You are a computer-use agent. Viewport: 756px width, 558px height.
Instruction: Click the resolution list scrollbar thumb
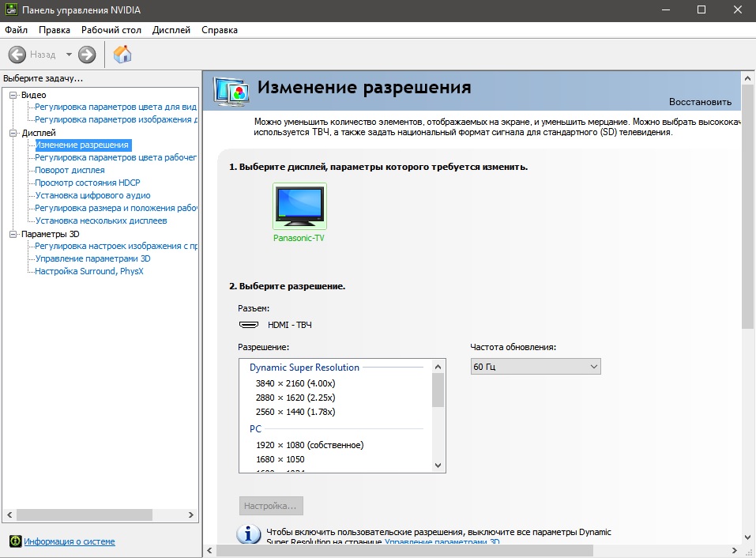(438, 390)
